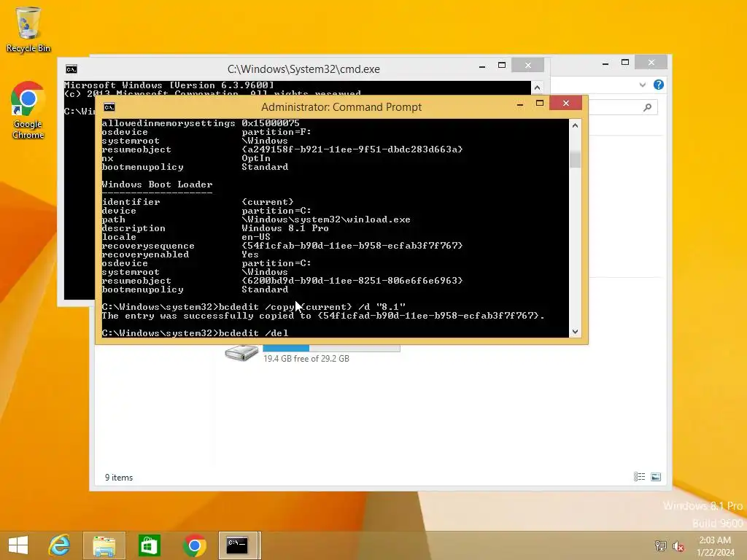Maximize the cmd.exe background window
The width and height of the screenshot is (747, 560).
pyautogui.click(x=502, y=65)
